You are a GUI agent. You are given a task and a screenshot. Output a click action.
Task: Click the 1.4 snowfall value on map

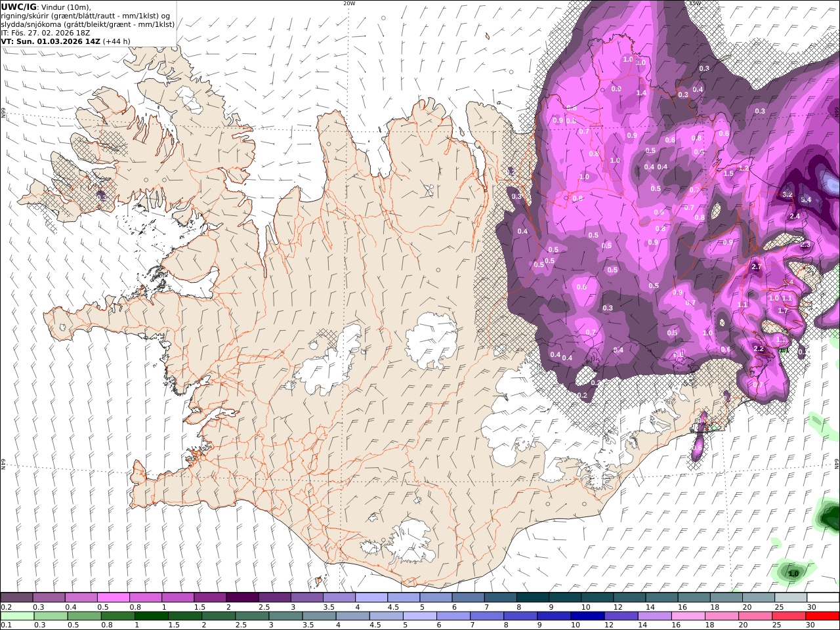641,93
